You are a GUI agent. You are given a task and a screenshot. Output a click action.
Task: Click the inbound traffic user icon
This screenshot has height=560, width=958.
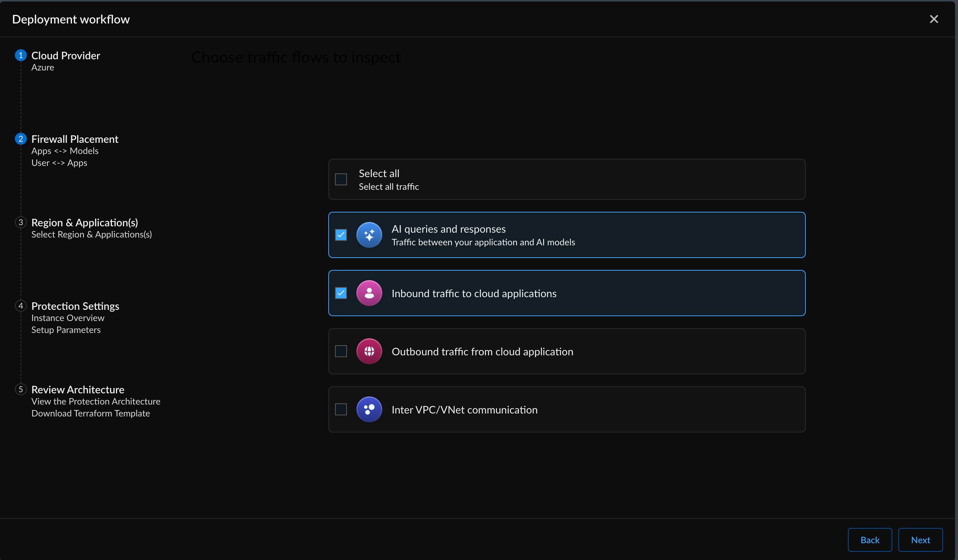(369, 293)
